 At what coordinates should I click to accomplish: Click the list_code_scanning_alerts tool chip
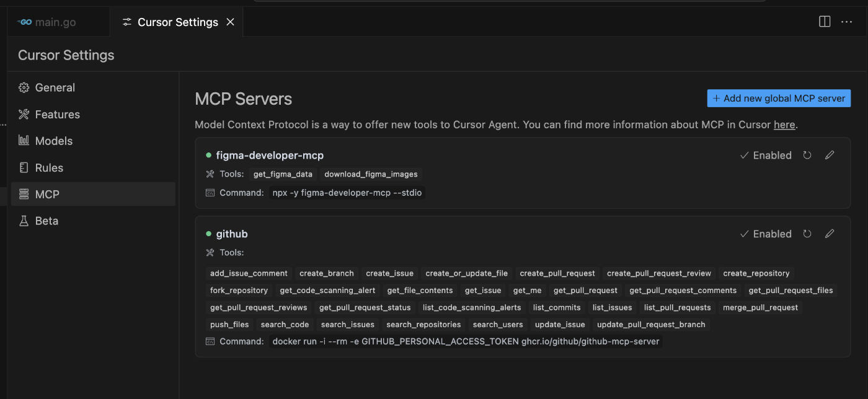(x=472, y=307)
